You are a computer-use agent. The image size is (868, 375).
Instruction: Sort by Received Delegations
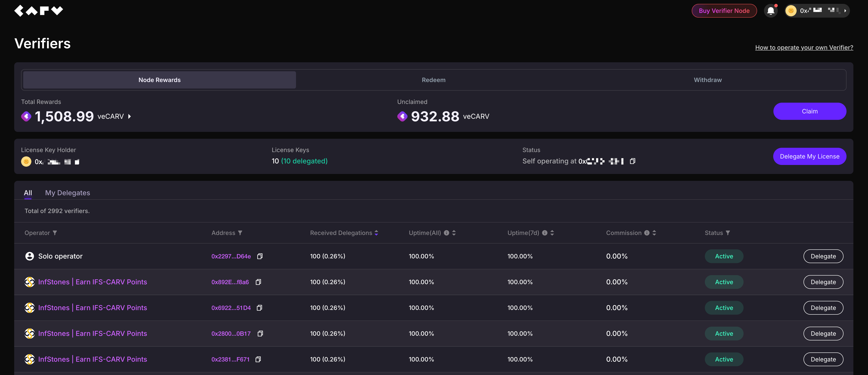(376, 233)
